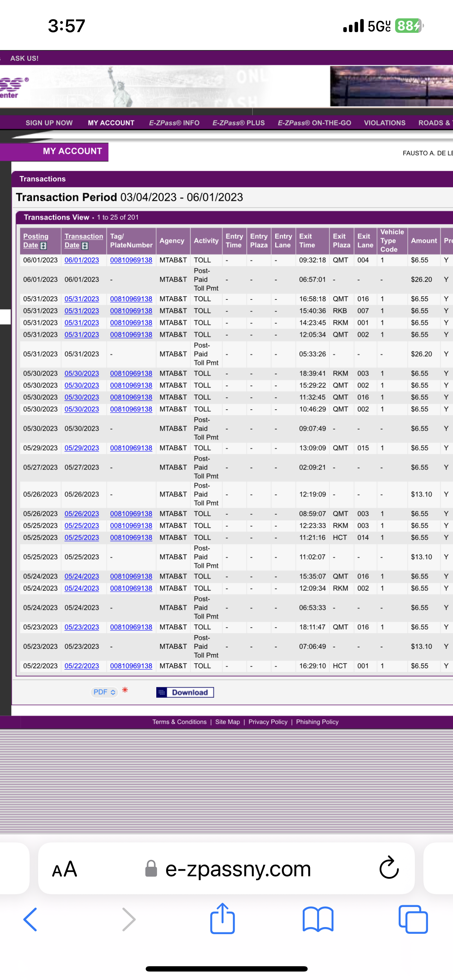The width and height of the screenshot is (453, 980).
Task: Tap the Safari back arrow
Action: click(30, 919)
